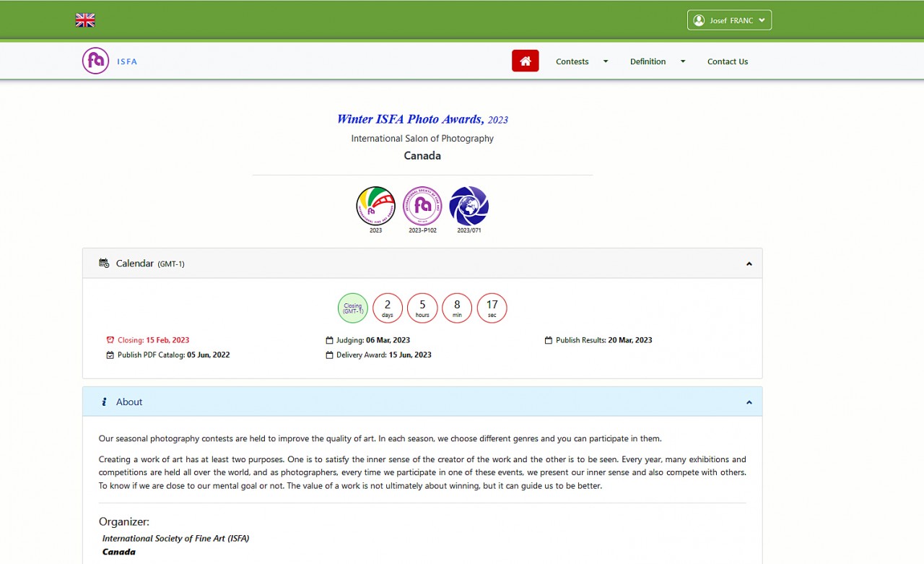
Task: Click the 2023/071 globe patronage badge
Action: pyautogui.click(x=469, y=206)
